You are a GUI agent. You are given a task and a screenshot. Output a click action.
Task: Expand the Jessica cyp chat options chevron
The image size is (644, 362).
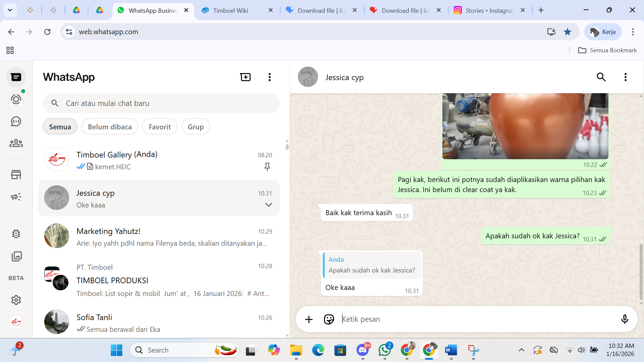268,205
